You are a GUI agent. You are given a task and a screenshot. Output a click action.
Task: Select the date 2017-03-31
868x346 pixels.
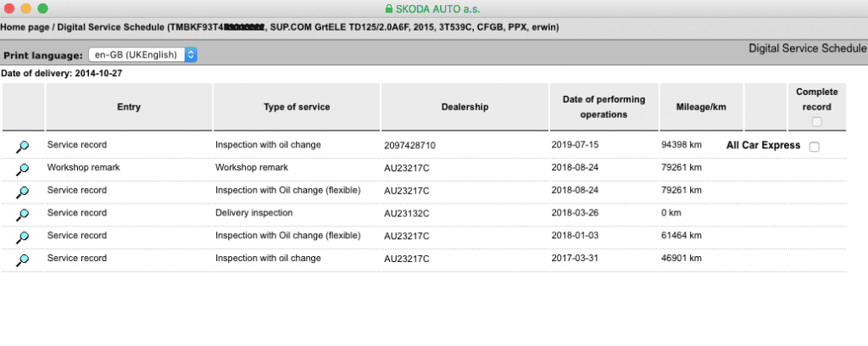(576, 258)
